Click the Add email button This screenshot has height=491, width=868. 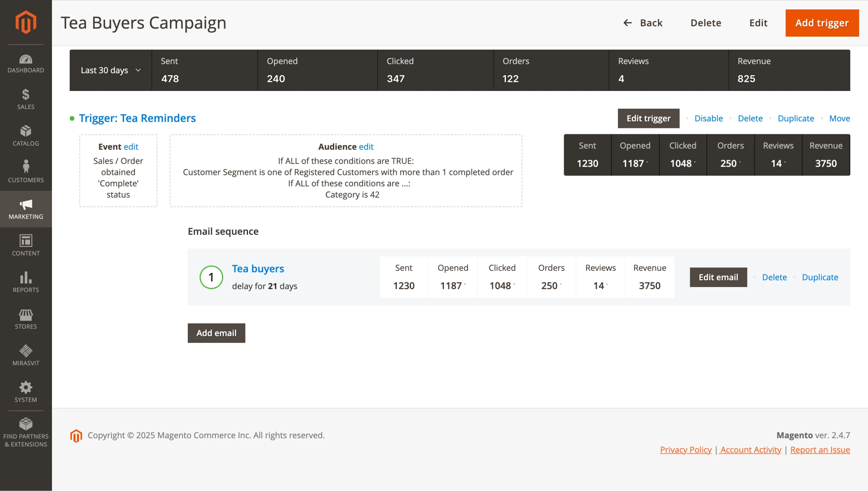[216, 333]
